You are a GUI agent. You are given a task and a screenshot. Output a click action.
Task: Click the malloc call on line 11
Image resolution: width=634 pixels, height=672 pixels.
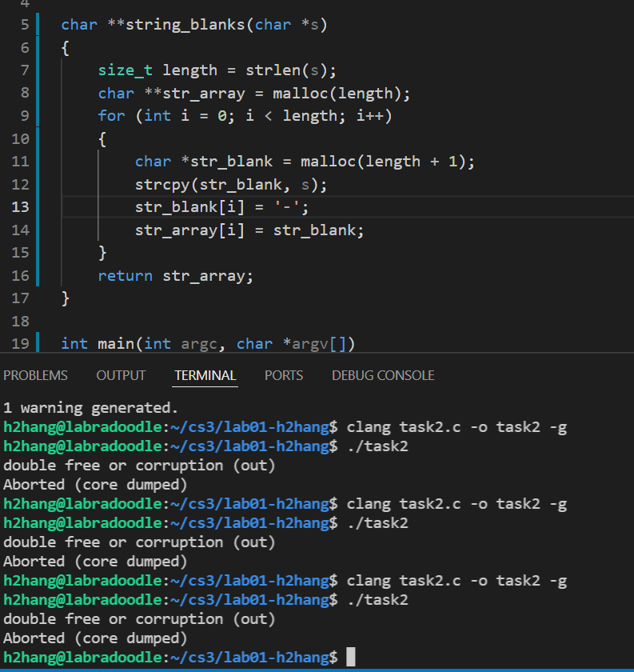point(328,162)
